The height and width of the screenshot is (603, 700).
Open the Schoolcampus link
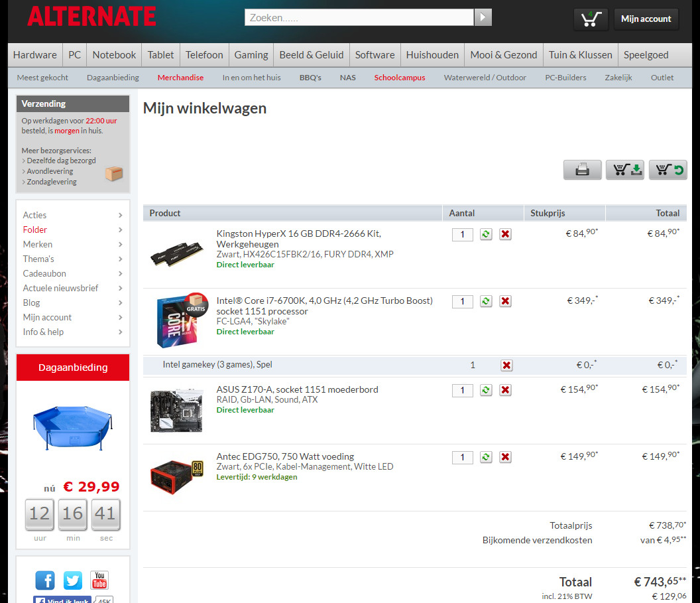coord(400,78)
